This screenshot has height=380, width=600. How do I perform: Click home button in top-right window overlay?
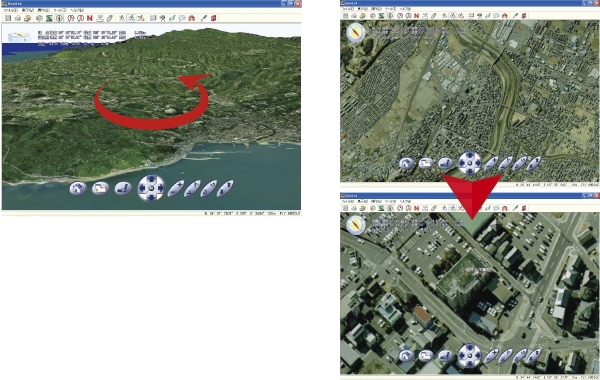click(x=406, y=163)
